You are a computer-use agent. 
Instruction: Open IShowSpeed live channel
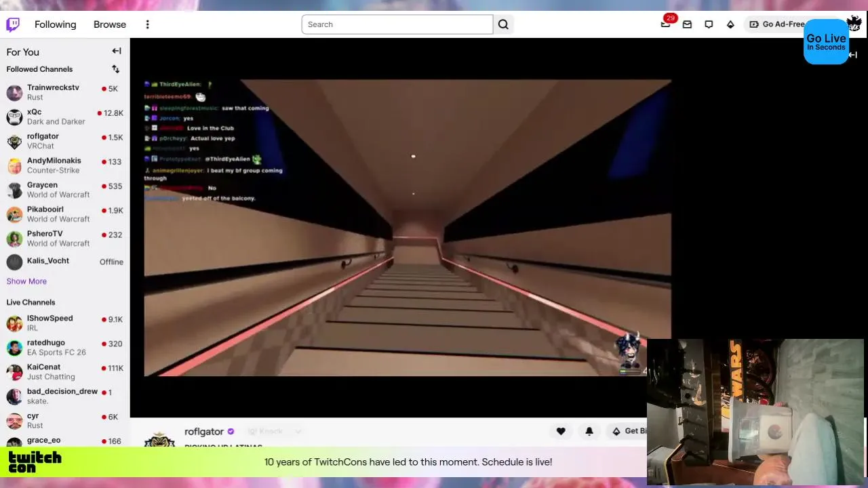[x=65, y=323]
